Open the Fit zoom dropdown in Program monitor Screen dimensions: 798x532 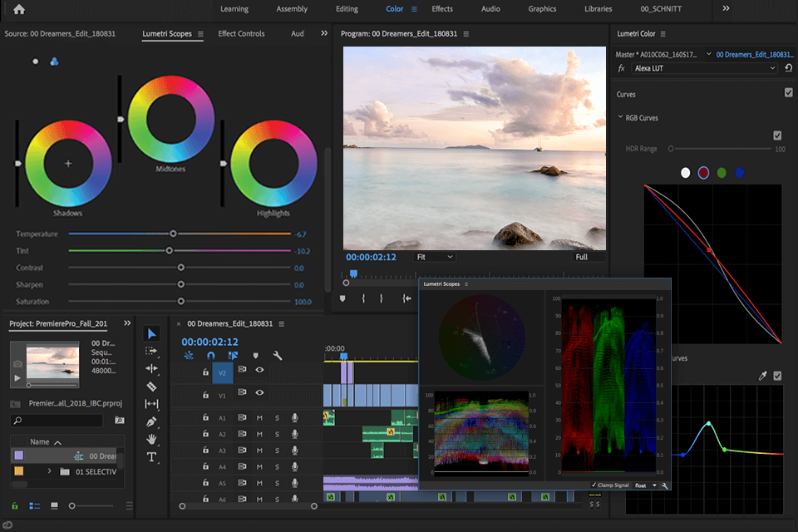click(x=432, y=257)
